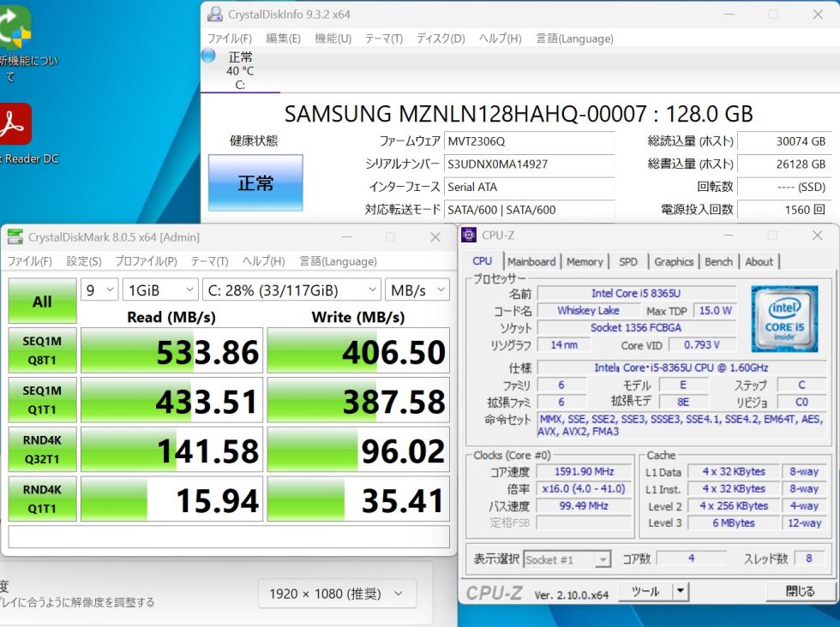
Task: Click the SEQ1M Q8T1 write result 406.50
Action: point(358,350)
